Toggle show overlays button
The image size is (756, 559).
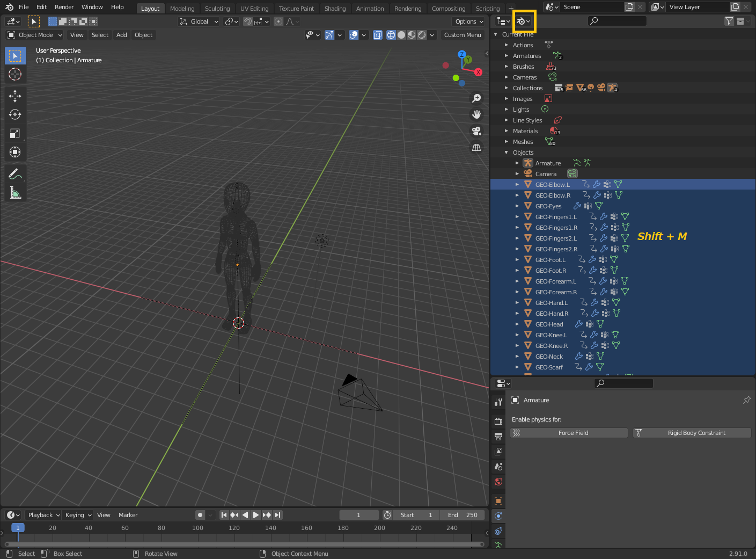click(354, 35)
